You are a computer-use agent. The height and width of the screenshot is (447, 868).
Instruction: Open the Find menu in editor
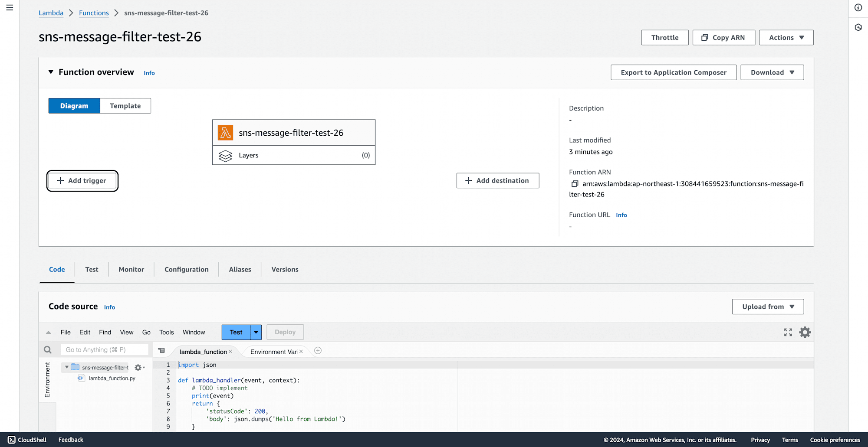coord(105,332)
